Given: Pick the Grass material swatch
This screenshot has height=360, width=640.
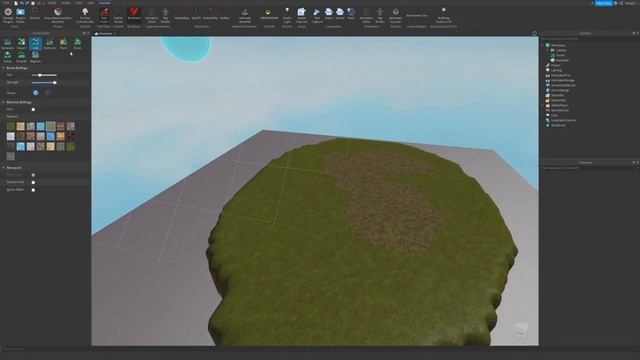Looking at the screenshot, I should pyautogui.click(x=11, y=126).
